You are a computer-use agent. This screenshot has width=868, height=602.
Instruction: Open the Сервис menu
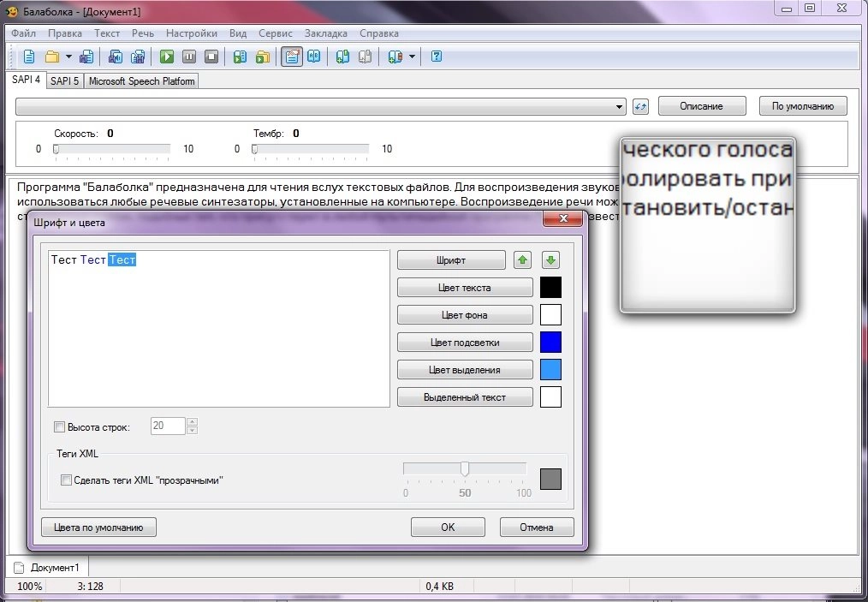276,33
